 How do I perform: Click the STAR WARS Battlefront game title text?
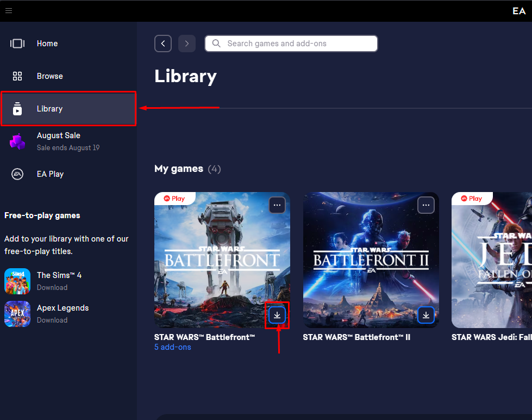coord(204,337)
